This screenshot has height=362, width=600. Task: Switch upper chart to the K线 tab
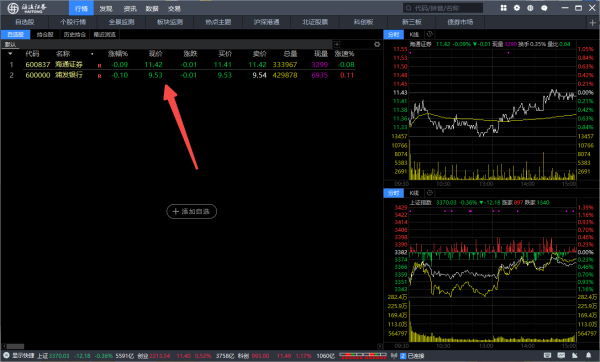[x=414, y=34]
